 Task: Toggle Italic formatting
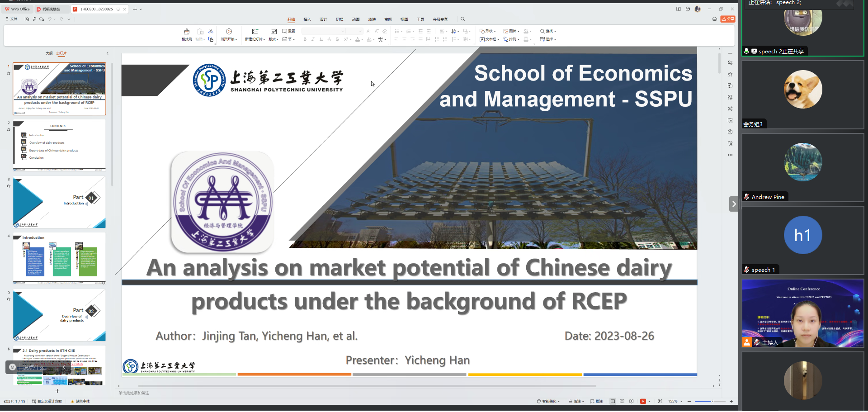[x=313, y=39]
